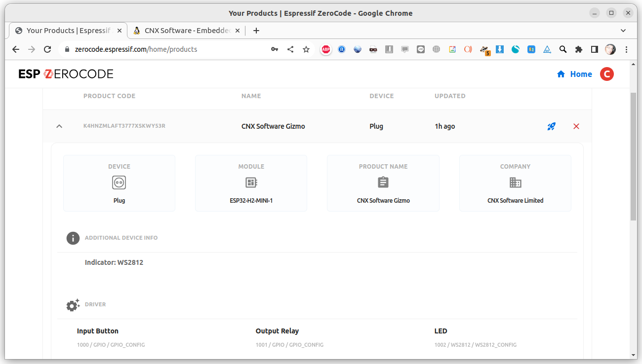Click the '1h ago' updated cell
Viewport: 642px width, 364px height.
pyautogui.click(x=445, y=126)
